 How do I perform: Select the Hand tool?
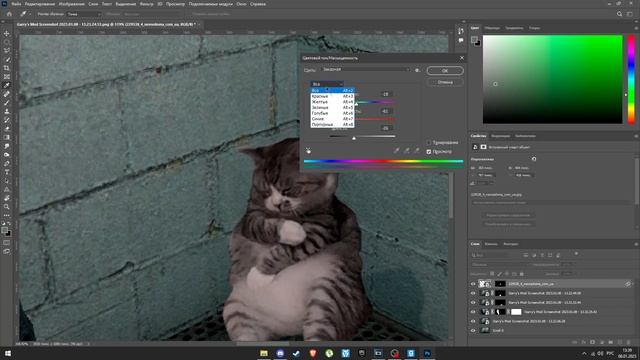coord(7,198)
